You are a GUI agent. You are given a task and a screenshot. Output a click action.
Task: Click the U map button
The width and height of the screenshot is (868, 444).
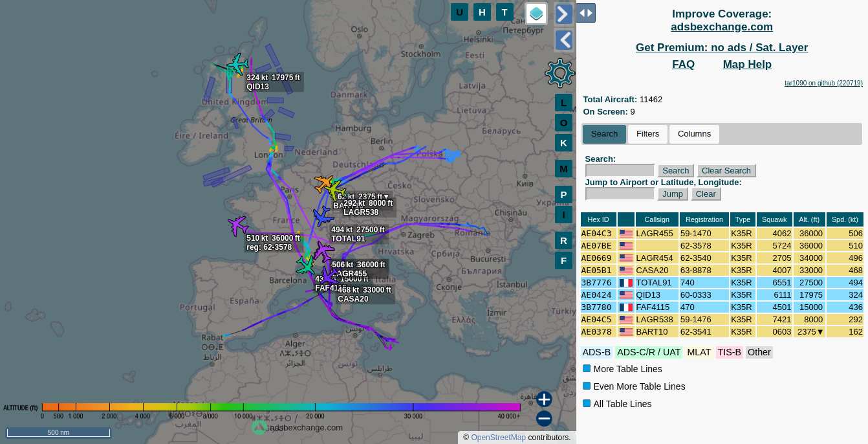tap(459, 12)
